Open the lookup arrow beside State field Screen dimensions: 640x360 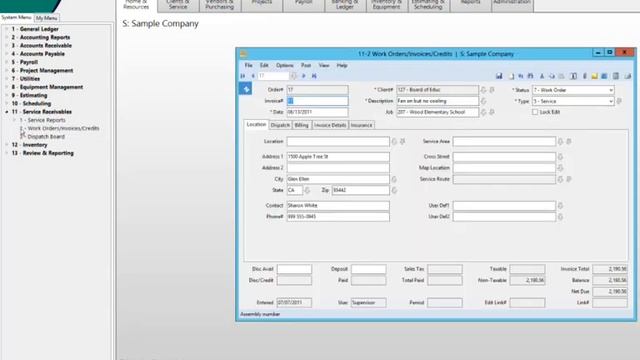[307, 190]
